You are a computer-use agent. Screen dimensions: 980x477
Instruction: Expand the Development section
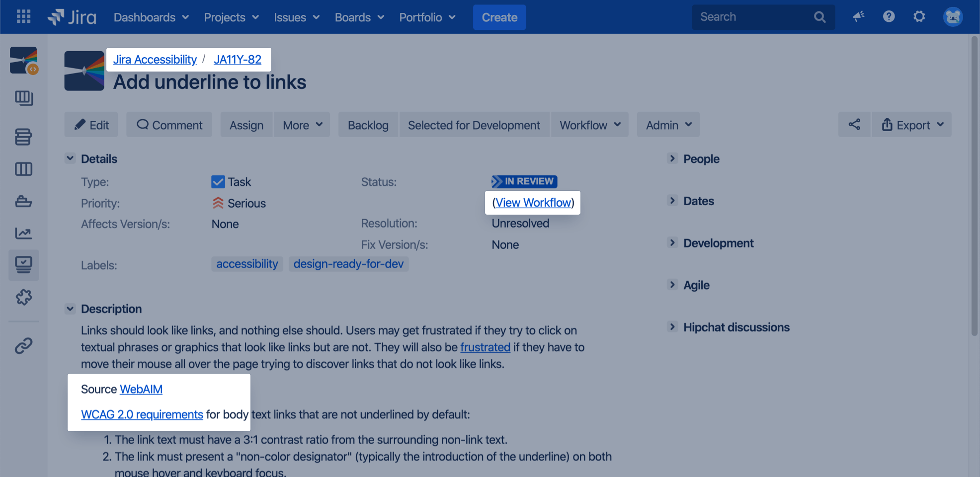pyautogui.click(x=672, y=243)
